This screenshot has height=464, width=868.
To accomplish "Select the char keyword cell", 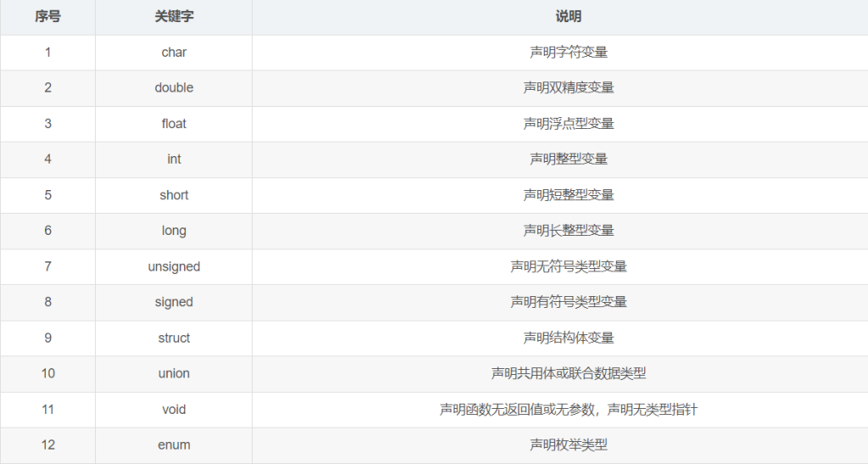I will [x=174, y=53].
